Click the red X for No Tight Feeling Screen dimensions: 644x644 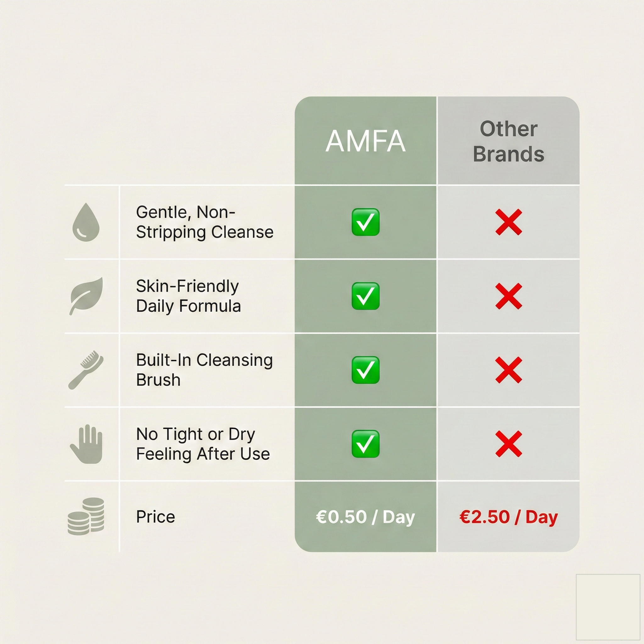coord(509,444)
